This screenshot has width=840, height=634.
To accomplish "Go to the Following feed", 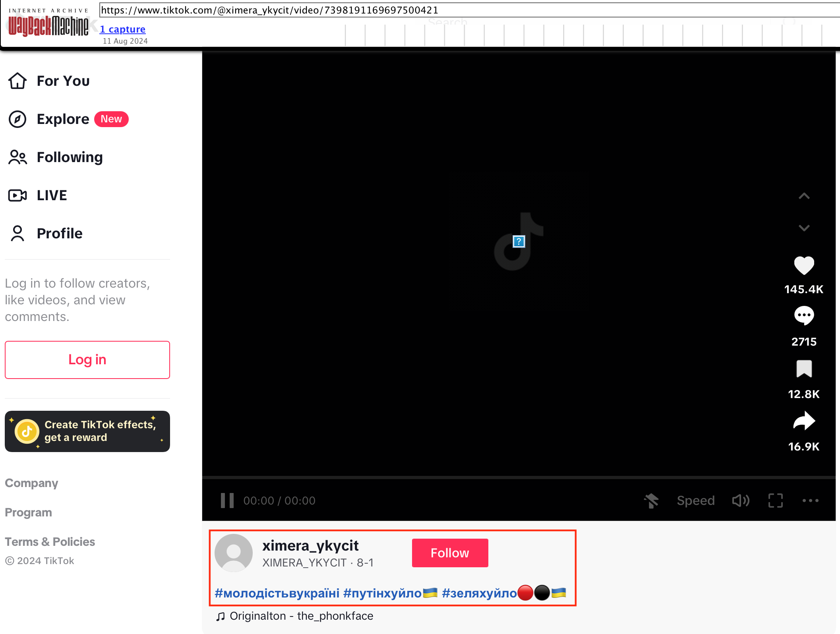I will coord(70,157).
